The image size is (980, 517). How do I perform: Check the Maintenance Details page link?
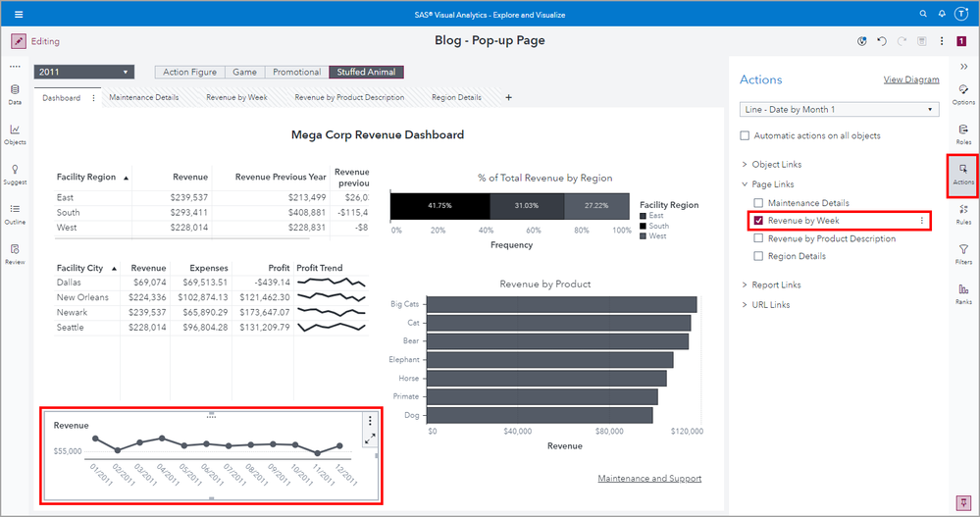[758, 203]
